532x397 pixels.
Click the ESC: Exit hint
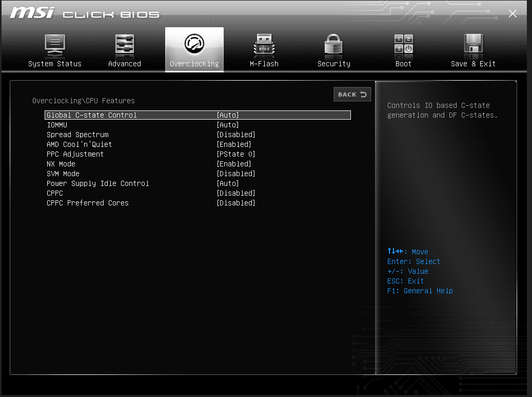click(x=405, y=281)
